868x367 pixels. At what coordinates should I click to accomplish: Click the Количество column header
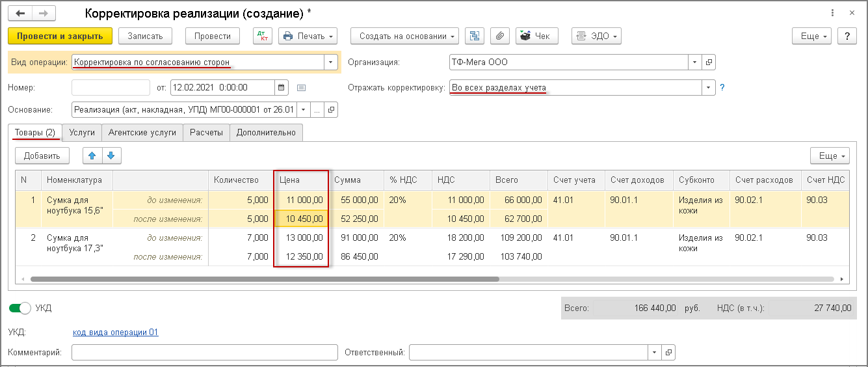click(241, 180)
